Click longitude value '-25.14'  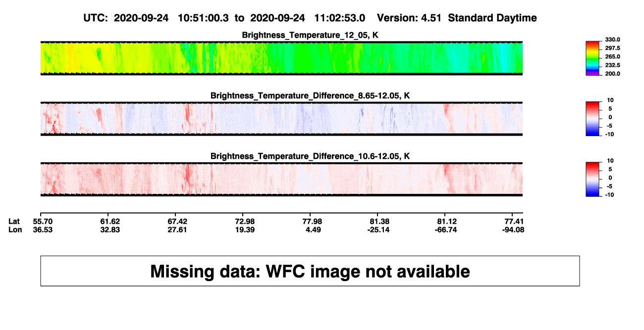(x=378, y=230)
